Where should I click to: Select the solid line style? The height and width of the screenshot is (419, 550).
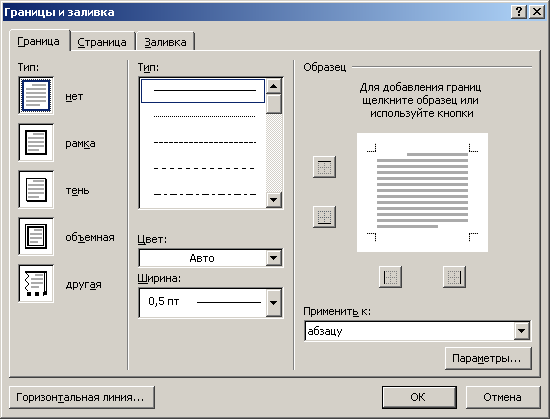click(x=203, y=91)
